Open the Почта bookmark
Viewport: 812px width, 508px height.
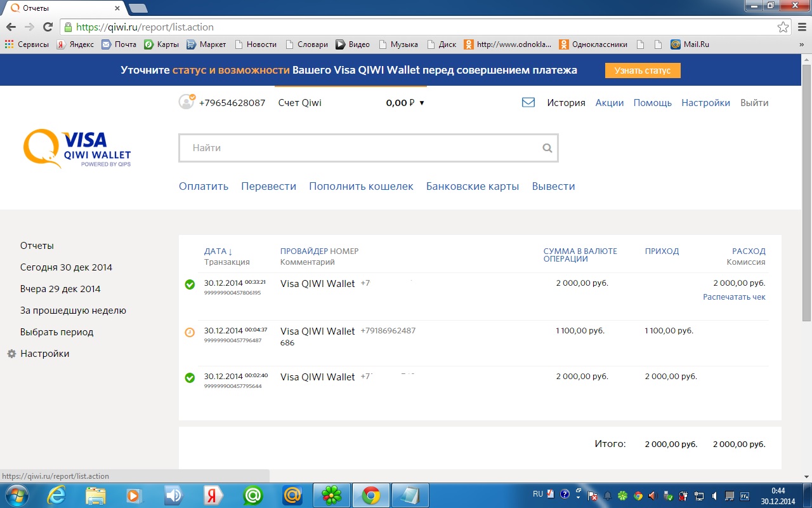point(119,44)
